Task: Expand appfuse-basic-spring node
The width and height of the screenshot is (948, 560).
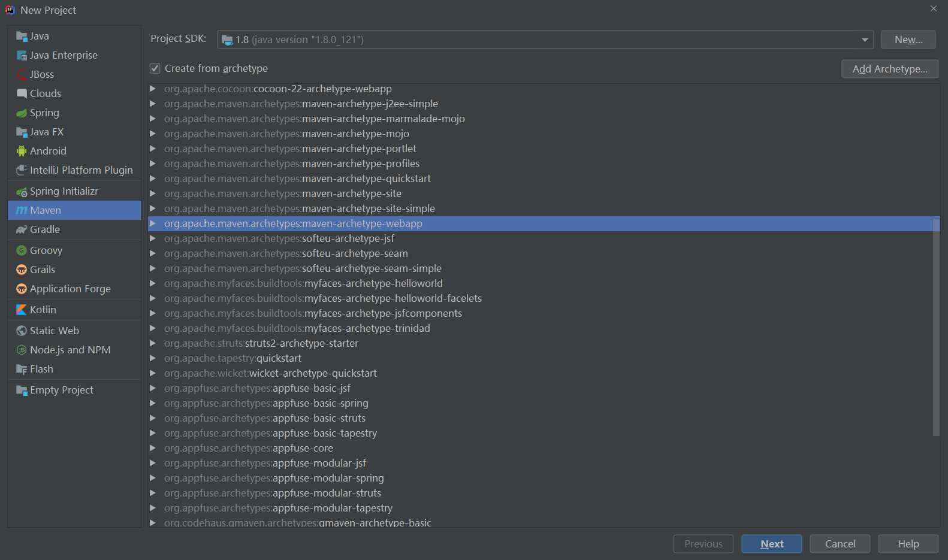Action: pyautogui.click(x=153, y=403)
